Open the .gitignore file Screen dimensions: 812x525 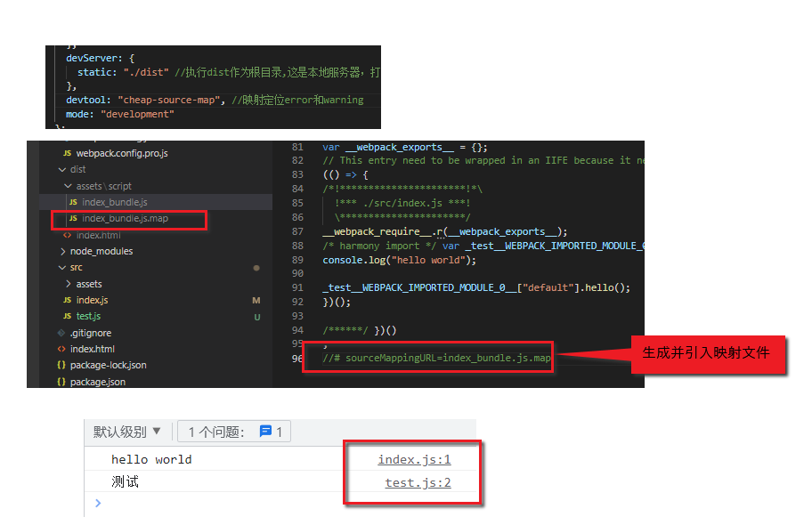point(91,333)
